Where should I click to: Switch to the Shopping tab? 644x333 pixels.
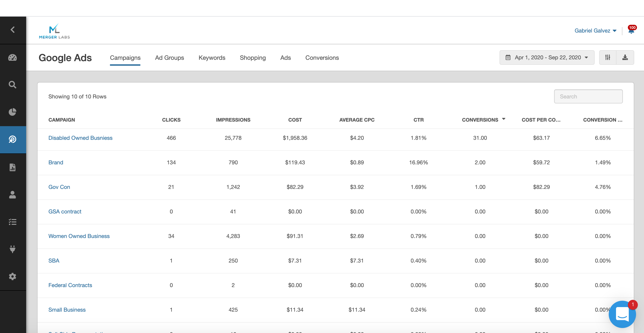coord(253,58)
